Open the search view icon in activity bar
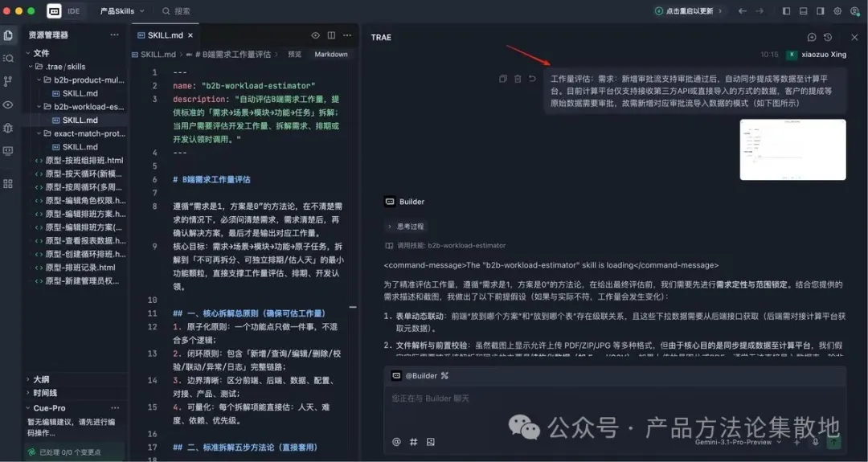 pyautogui.click(x=8, y=58)
